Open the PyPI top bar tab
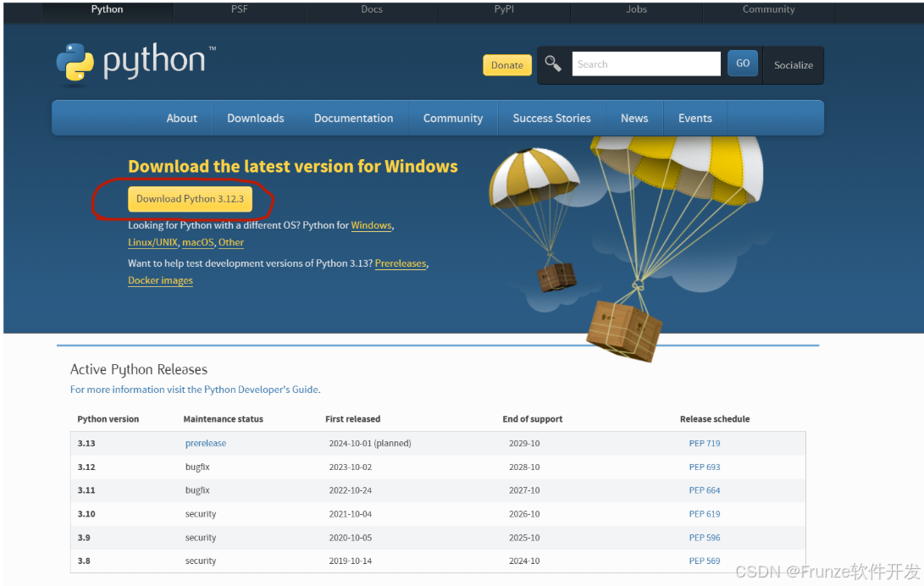Viewport: 924px width, 586px height. [504, 9]
